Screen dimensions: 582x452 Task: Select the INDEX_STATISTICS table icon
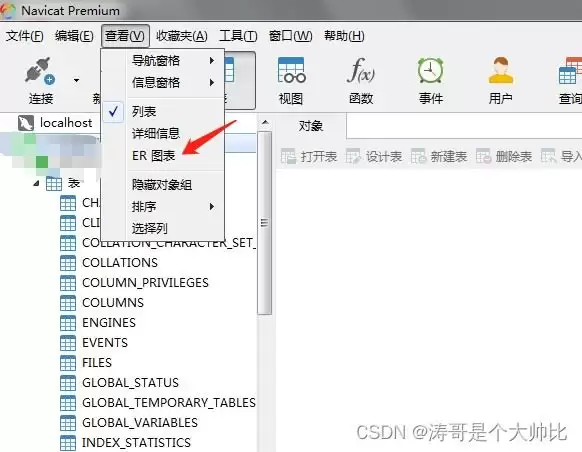[68, 443]
